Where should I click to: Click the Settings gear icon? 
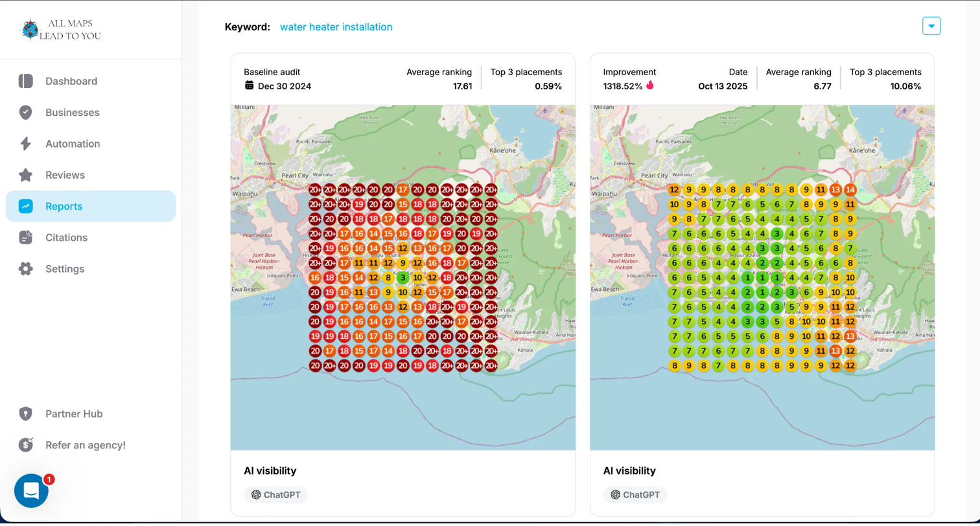[26, 269]
